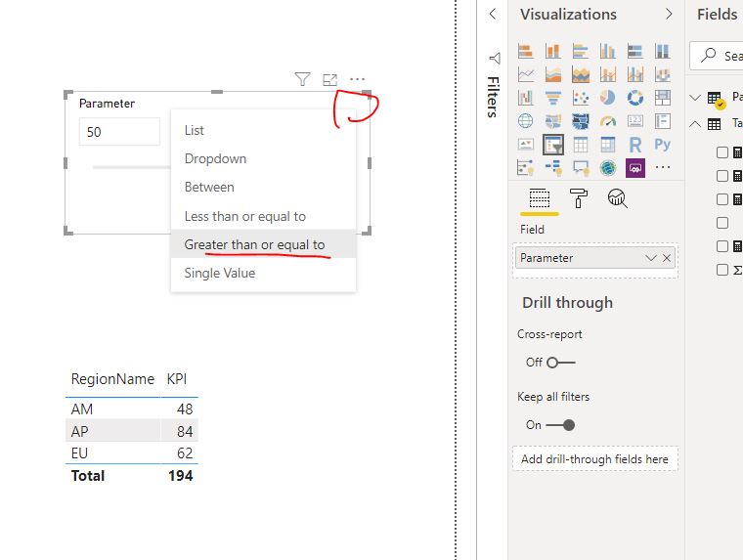This screenshot has height=560, width=743.
Task: Select the Card 123 visual
Action: tap(634, 121)
